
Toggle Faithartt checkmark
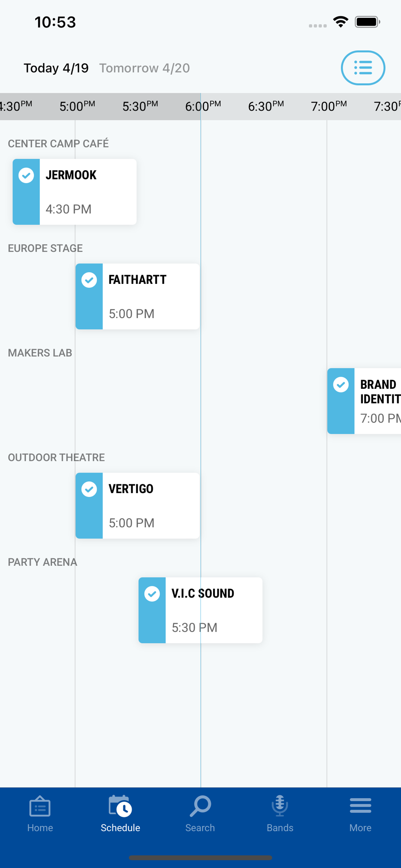(89, 280)
